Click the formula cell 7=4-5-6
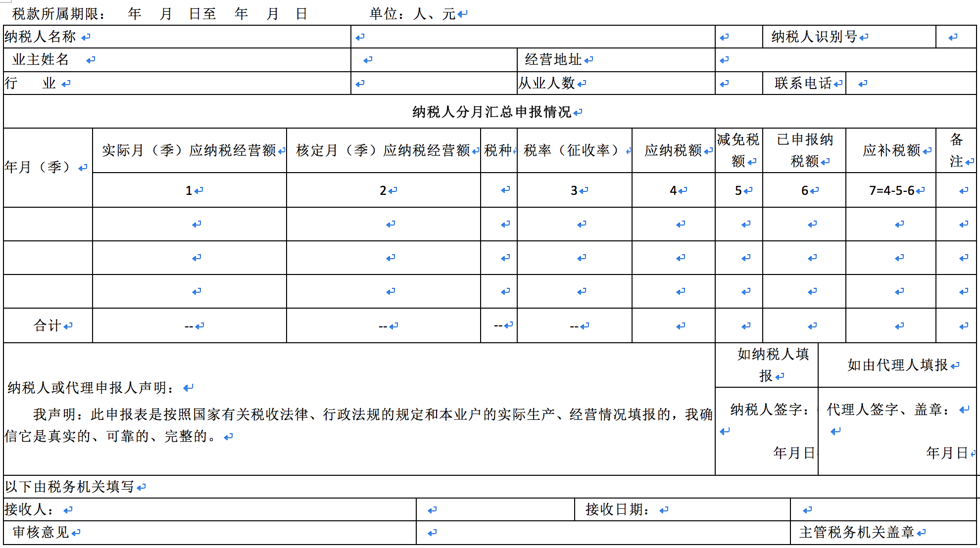The image size is (980, 548). point(891,190)
